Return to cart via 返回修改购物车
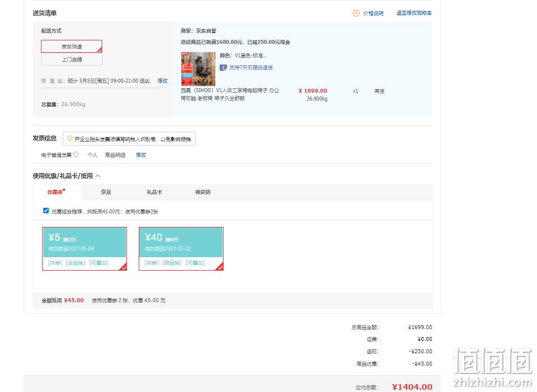The image size is (537, 392). (x=414, y=13)
